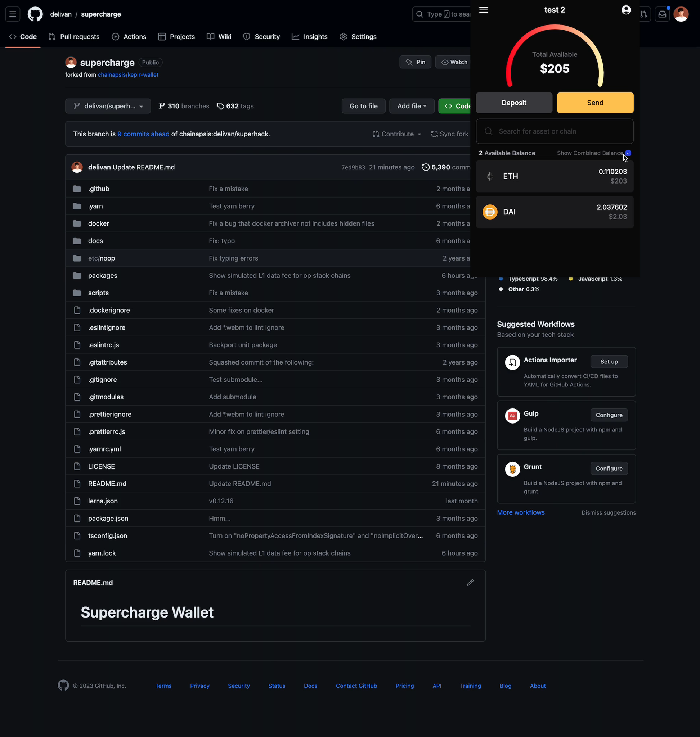Viewport: 700px width, 737px height.
Task: Click the wallet Deposit button
Action: [514, 103]
